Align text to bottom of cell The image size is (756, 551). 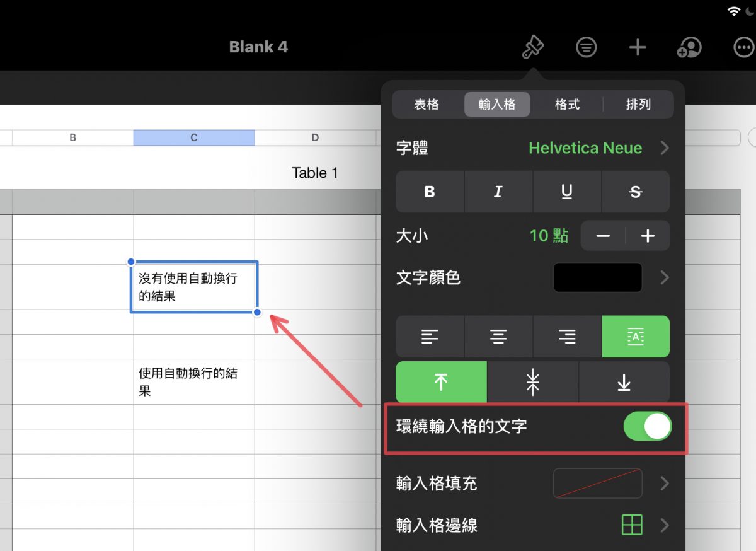click(x=624, y=382)
